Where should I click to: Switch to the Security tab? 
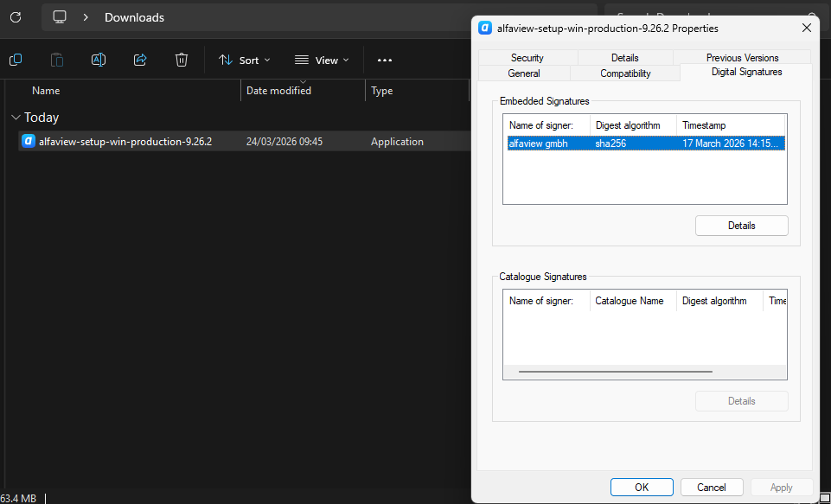(527, 58)
